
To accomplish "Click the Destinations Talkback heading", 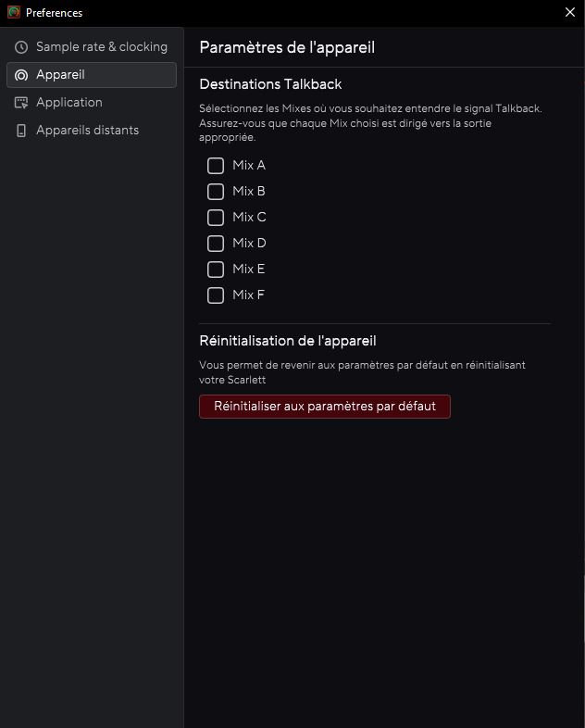I will 270,84.
